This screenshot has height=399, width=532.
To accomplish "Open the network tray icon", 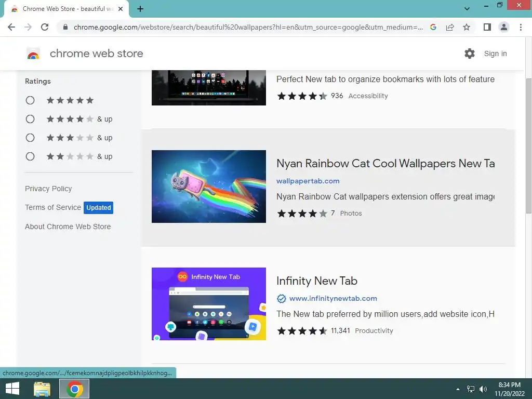I will click(471, 389).
